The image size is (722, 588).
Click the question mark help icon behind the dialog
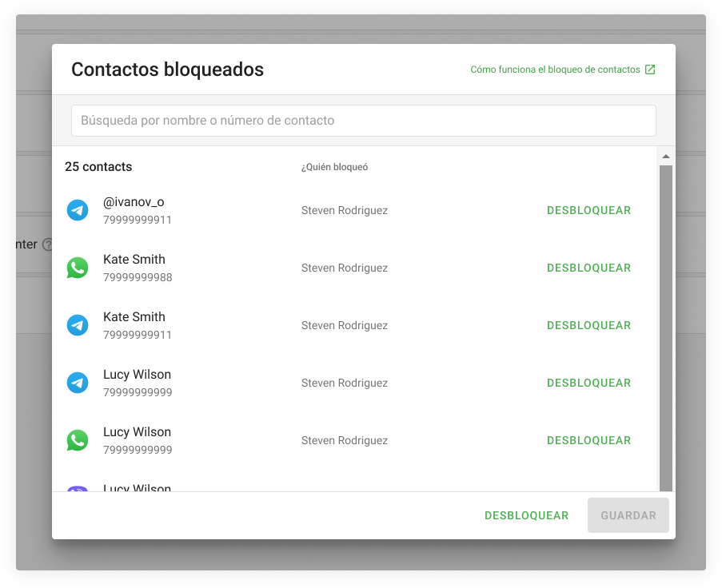coord(47,244)
